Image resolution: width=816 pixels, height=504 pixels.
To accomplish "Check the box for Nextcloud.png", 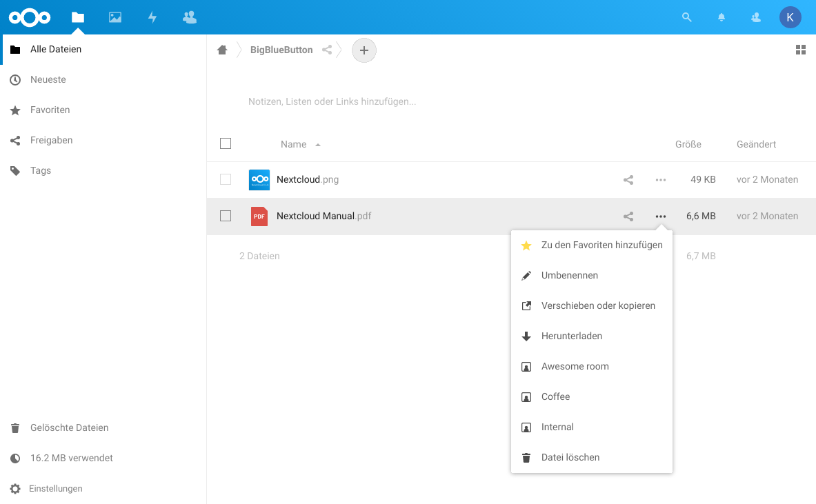I will [226, 179].
